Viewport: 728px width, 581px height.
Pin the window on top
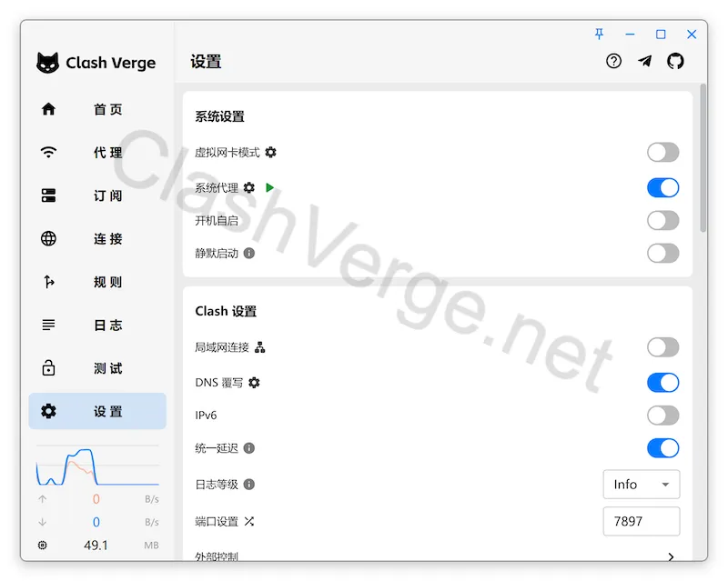pyautogui.click(x=599, y=34)
